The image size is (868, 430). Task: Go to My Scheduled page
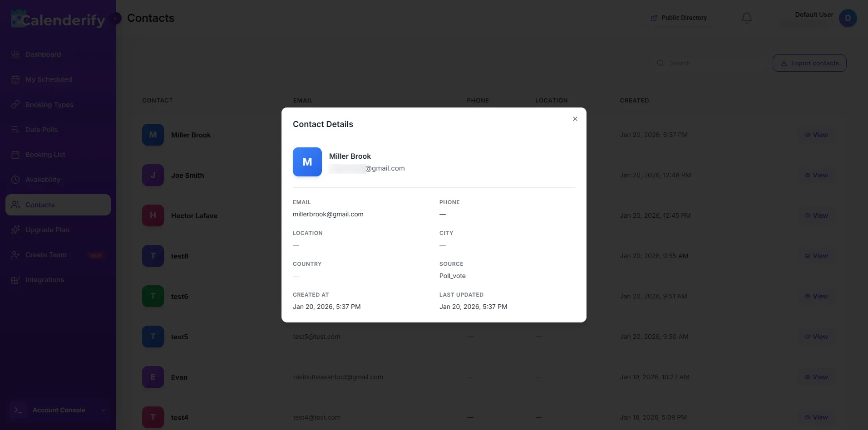coord(48,79)
